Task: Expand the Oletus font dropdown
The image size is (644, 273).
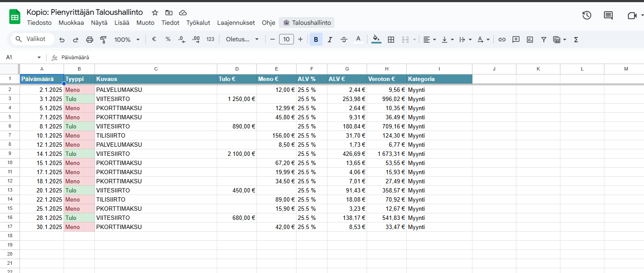Action: [242, 40]
